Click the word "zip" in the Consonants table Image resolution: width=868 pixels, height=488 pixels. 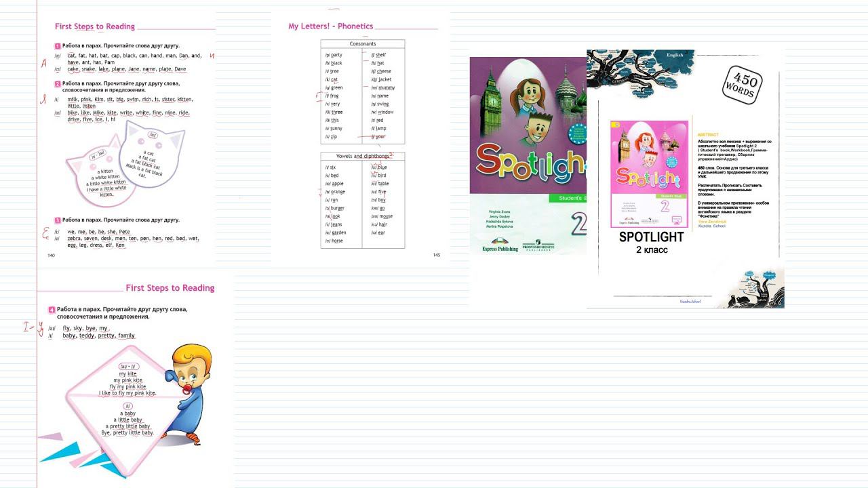(x=334, y=136)
